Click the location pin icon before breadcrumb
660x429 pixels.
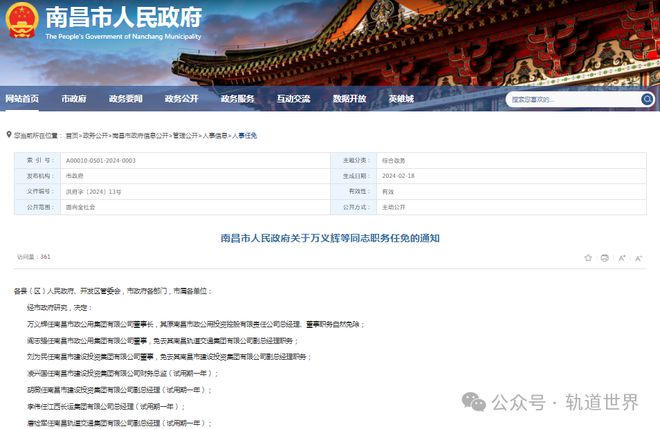tap(8, 135)
